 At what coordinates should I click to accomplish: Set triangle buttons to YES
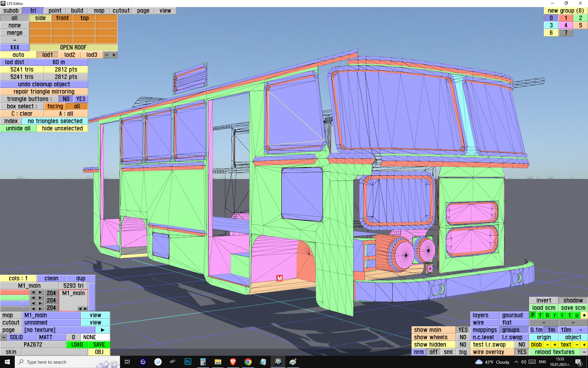click(81, 99)
